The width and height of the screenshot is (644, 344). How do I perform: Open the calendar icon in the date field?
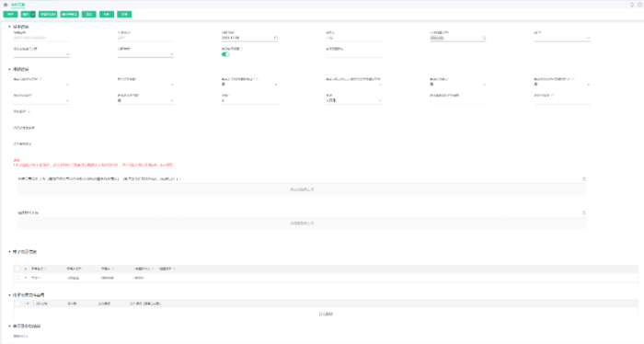click(276, 38)
